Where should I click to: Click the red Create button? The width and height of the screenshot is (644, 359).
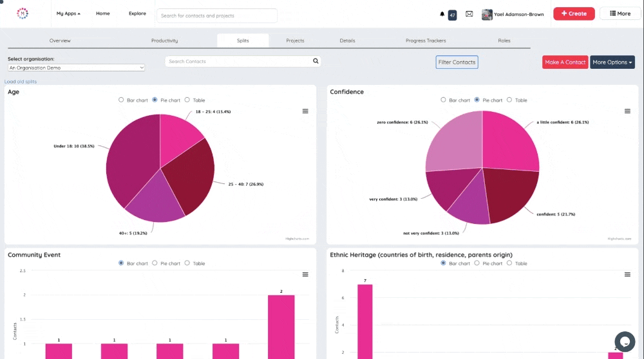[574, 14]
